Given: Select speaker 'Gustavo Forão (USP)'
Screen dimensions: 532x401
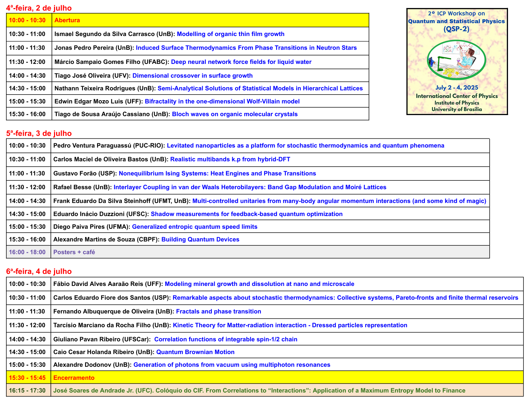Looking at the screenshot, I should point(85,173).
